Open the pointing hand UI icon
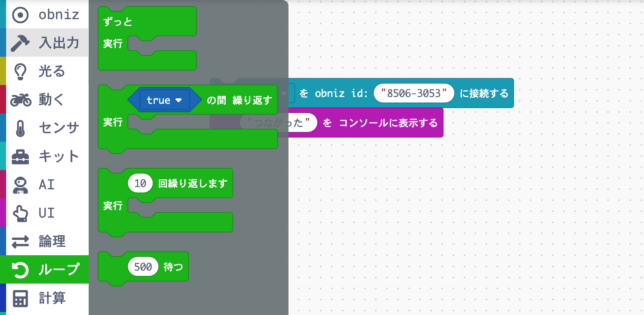This screenshot has width=644, height=315. coord(20,213)
